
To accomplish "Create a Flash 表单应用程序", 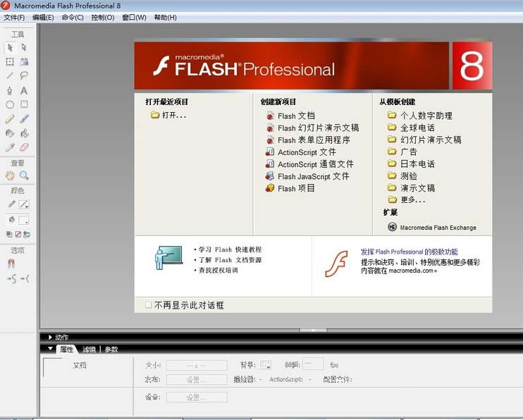I will point(308,140).
